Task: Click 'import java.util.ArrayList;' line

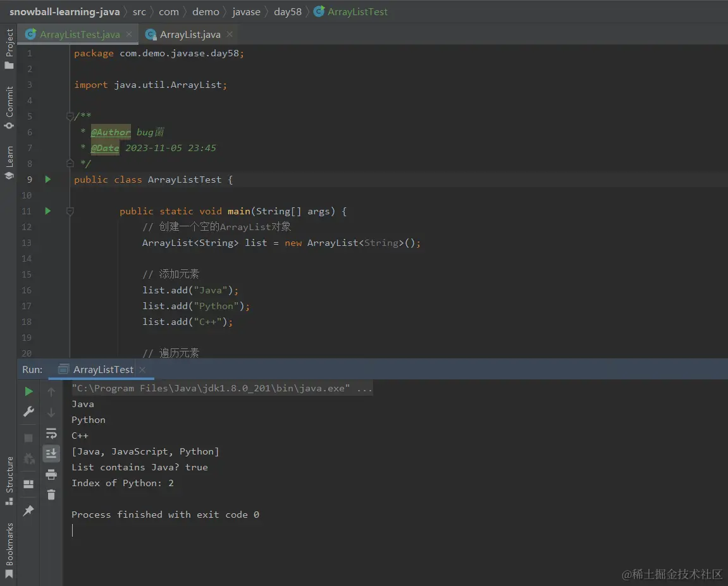Action: click(x=151, y=85)
